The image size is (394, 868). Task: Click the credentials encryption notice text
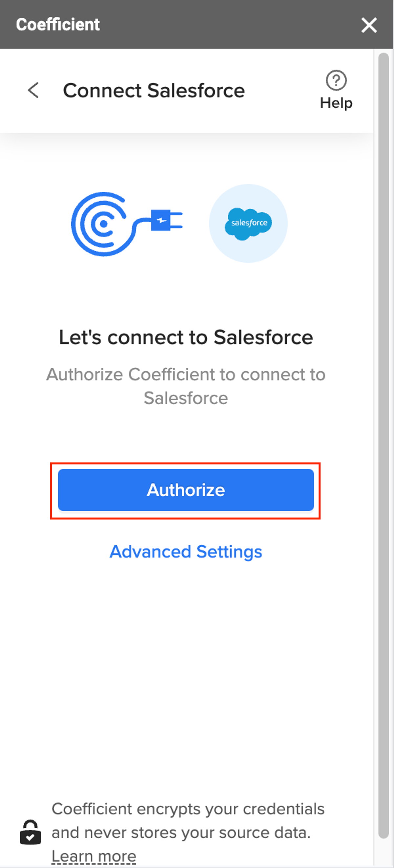click(x=188, y=820)
